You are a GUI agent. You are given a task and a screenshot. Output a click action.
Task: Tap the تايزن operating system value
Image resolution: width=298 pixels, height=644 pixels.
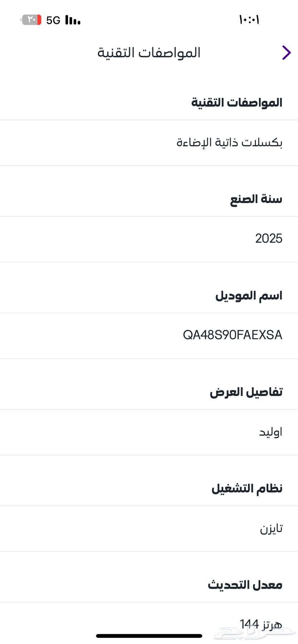click(271, 528)
